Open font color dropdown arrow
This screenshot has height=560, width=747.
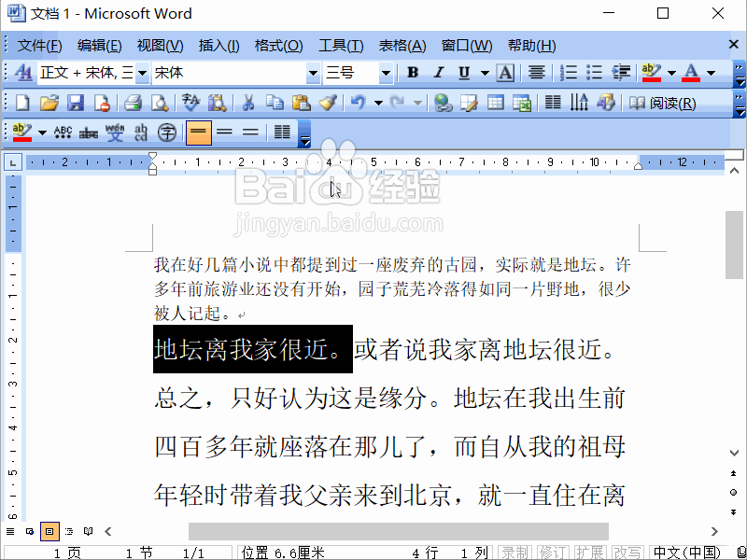pos(711,74)
